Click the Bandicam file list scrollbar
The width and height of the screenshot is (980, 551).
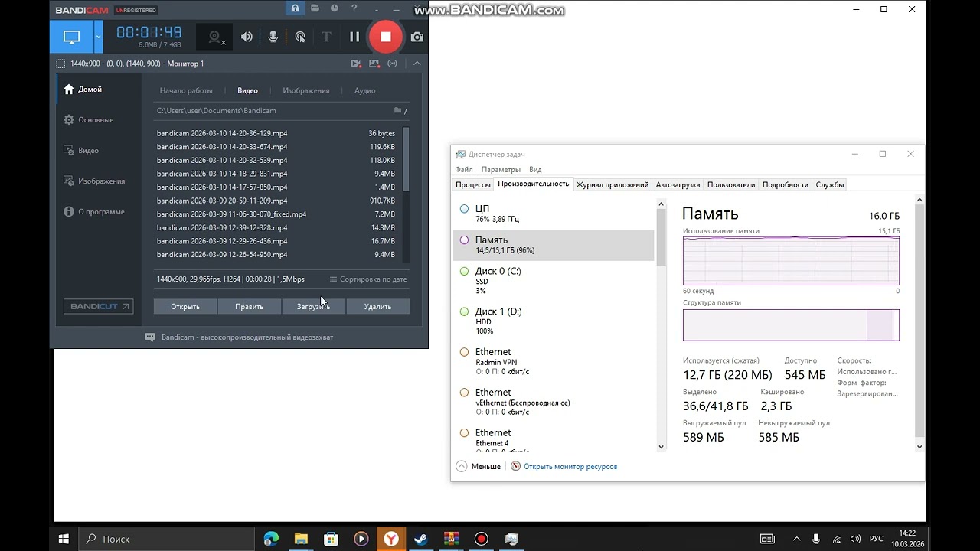pos(406,159)
